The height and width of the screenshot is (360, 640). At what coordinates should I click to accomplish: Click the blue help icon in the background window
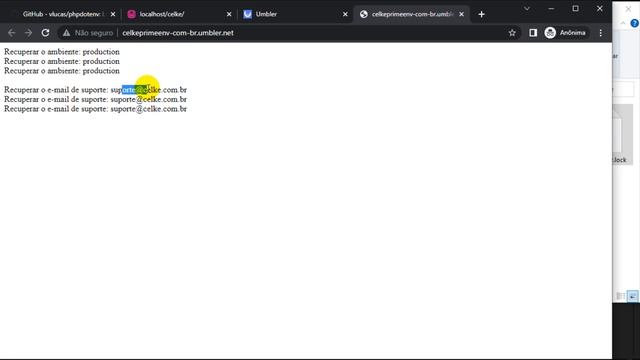point(635,24)
